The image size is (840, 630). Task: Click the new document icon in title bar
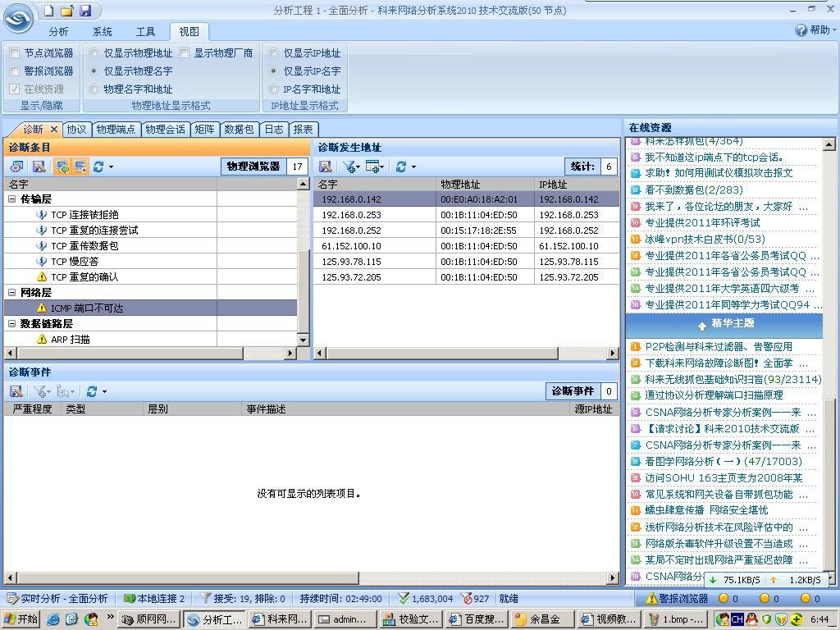tap(49, 11)
